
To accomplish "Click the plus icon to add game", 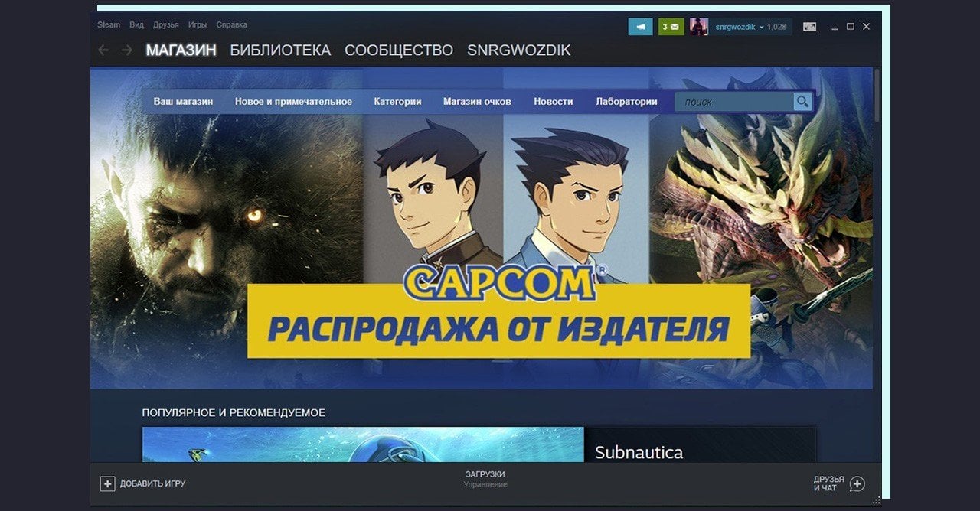I will [x=107, y=483].
